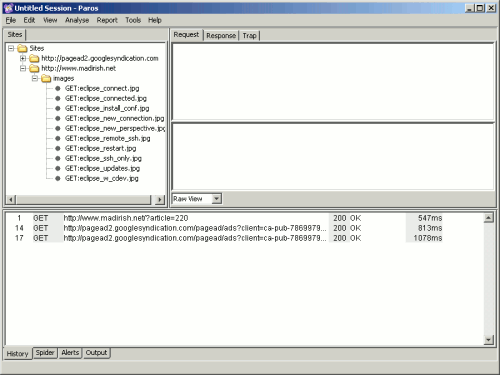Click bullet icon beside GET:eclipse_new_connection.jpg
The image size is (500, 375).
58,118
